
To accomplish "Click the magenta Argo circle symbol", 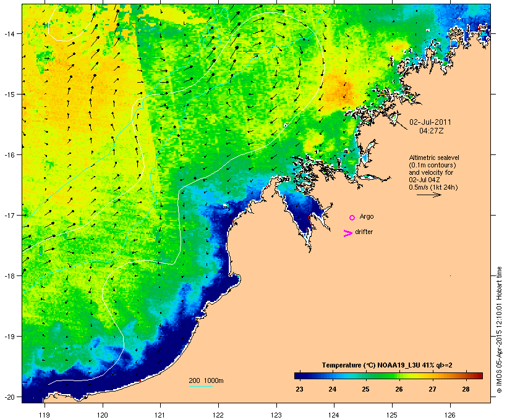I will pos(352,218).
